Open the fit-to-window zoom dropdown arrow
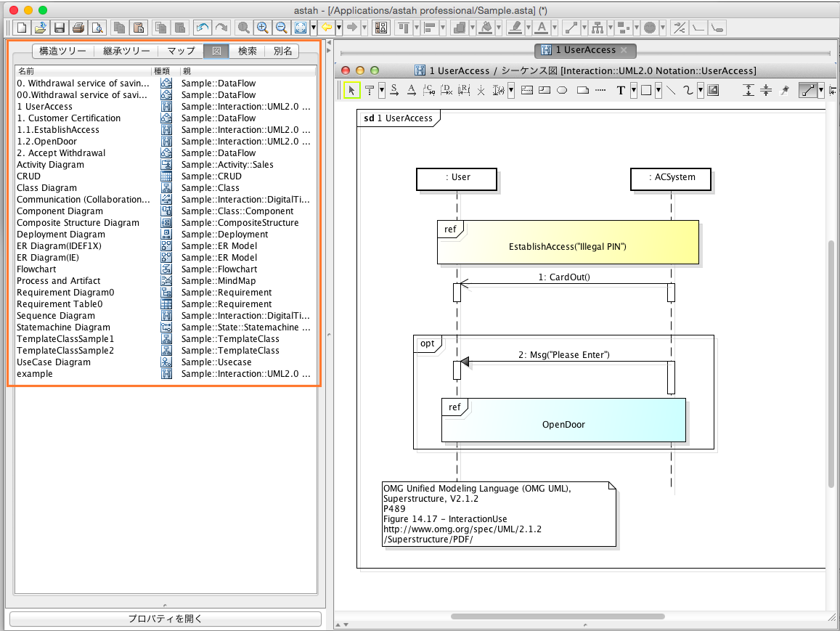This screenshot has height=631, width=840. (313, 28)
